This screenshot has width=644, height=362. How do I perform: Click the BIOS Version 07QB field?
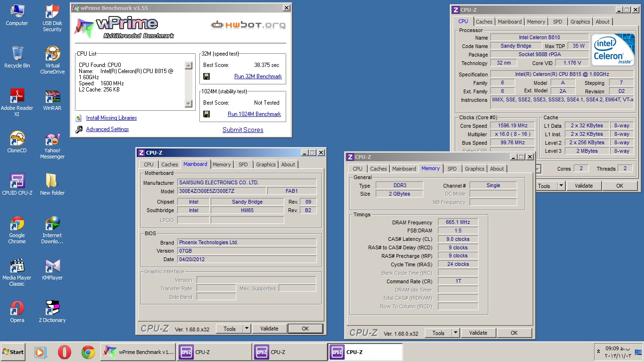[247, 251]
